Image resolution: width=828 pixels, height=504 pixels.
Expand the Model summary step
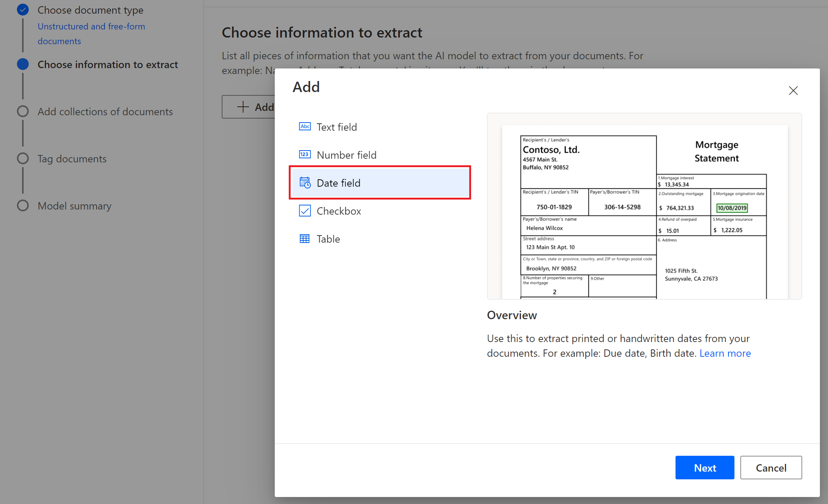pos(73,206)
